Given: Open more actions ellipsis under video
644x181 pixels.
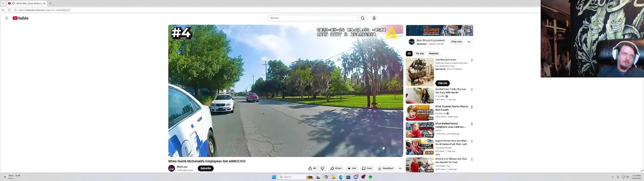Looking at the screenshot, I should coord(400,168).
